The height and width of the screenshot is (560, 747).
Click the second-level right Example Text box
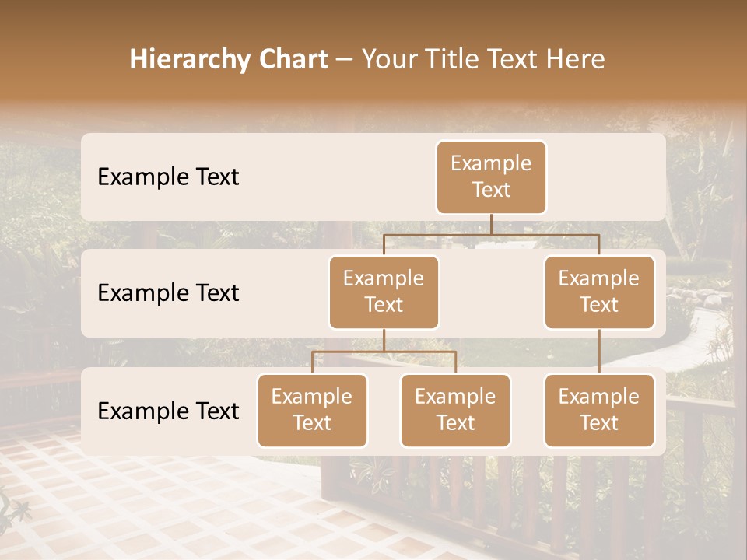599,292
